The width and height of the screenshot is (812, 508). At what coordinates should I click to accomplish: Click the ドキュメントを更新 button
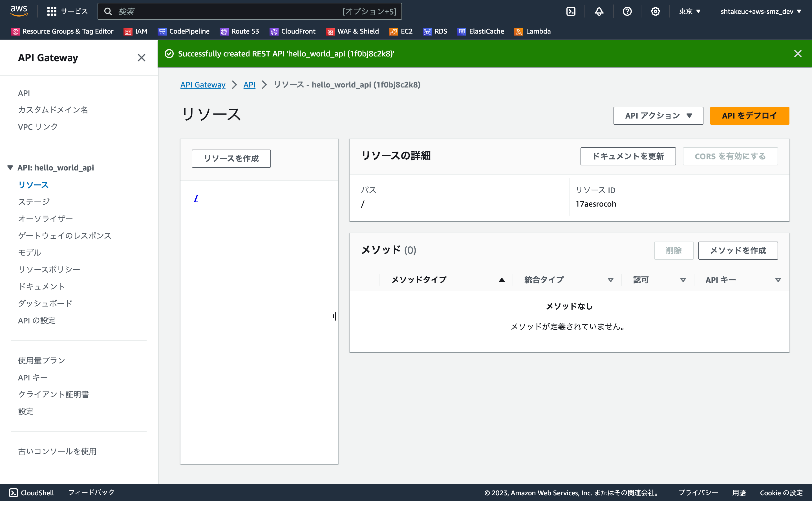point(628,156)
